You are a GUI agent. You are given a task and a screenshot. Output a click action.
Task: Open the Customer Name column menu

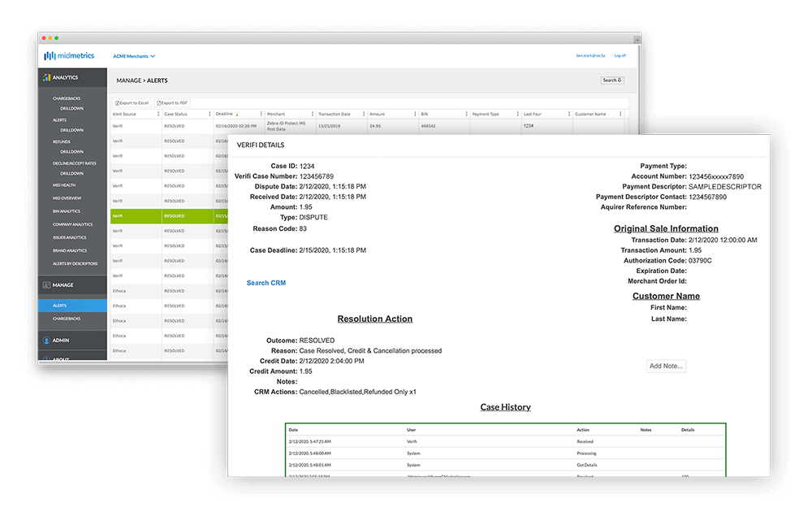pos(621,114)
